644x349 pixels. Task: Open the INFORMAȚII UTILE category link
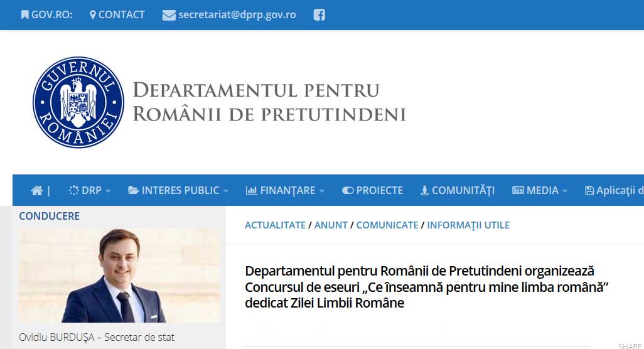click(x=468, y=225)
